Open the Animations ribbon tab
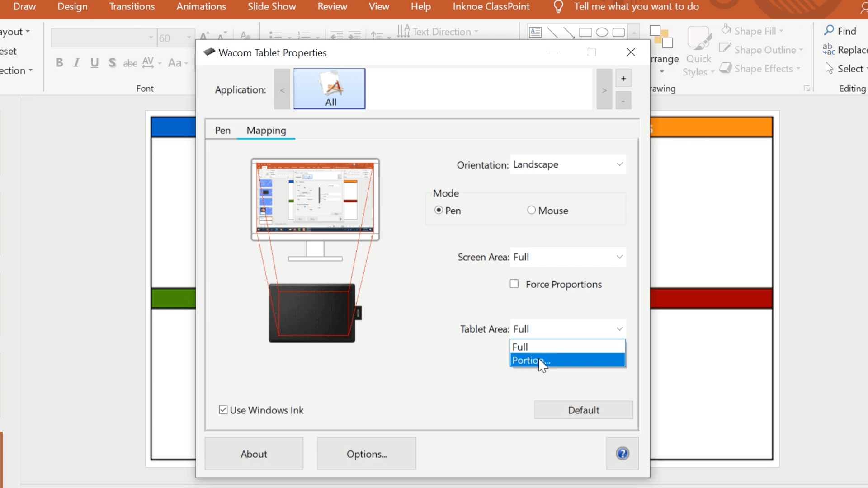The height and width of the screenshot is (488, 868). pos(201,7)
